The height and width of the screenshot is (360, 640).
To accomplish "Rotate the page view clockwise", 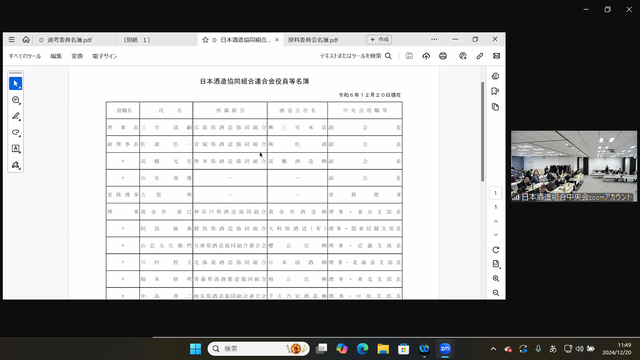I will tap(496, 250).
